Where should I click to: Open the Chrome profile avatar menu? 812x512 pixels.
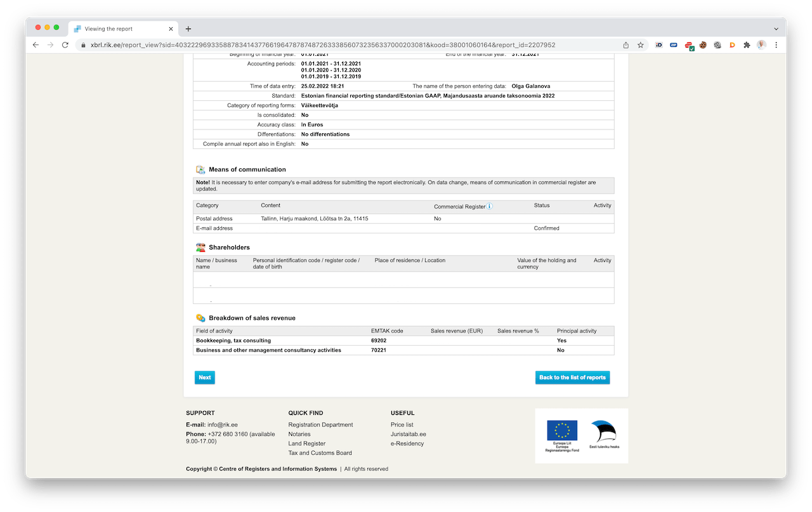click(x=761, y=45)
